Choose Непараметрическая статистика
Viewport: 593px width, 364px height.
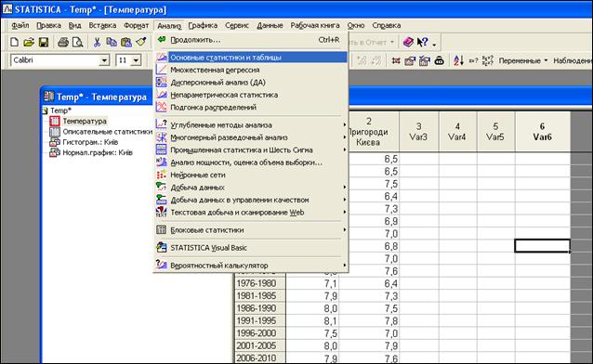(251, 95)
